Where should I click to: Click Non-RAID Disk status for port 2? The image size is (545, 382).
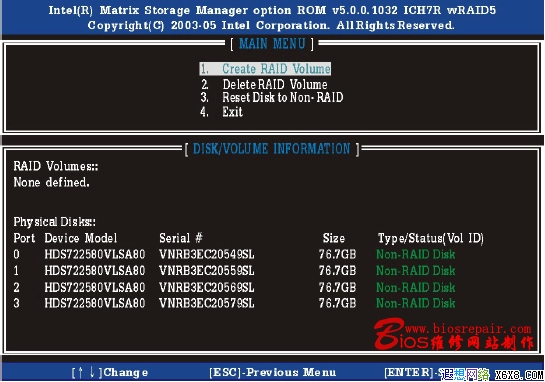click(x=416, y=287)
